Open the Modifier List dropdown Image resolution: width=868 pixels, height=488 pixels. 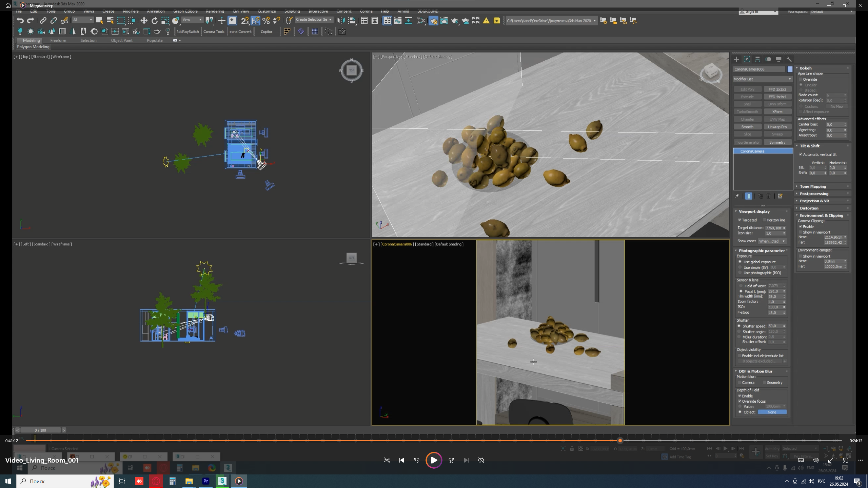click(x=762, y=79)
